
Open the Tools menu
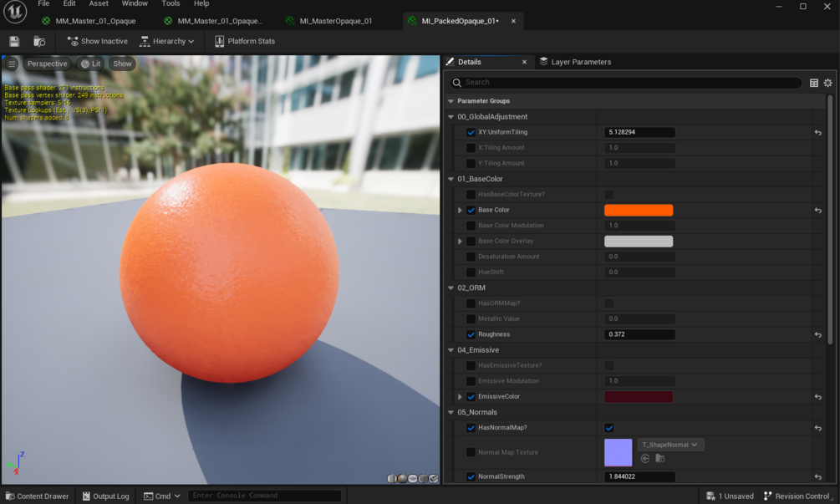(x=171, y=3)
